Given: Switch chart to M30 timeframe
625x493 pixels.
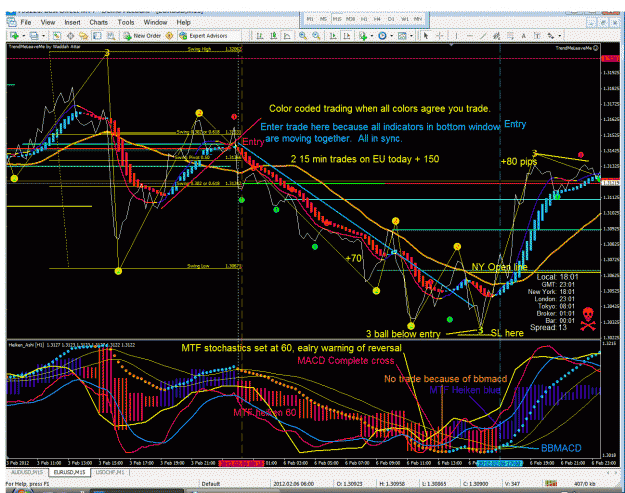Looking at the screenshot, I should point(350,19).
